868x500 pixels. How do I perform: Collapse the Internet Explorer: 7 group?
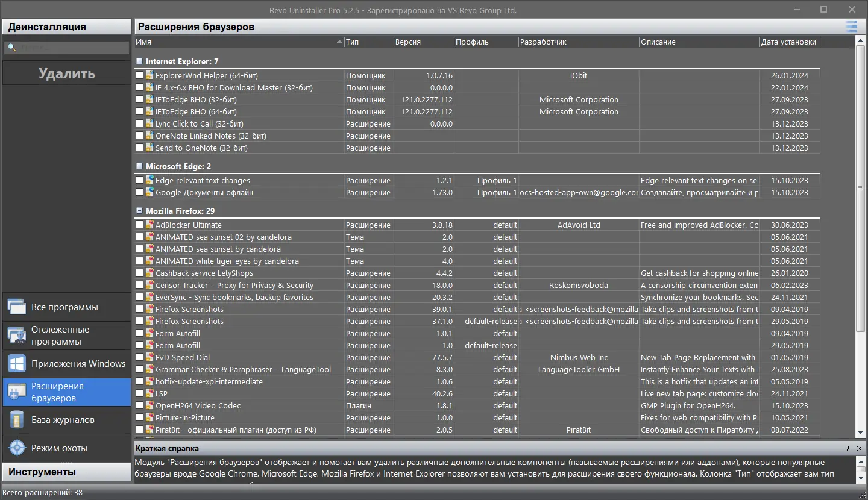point(140,61)
